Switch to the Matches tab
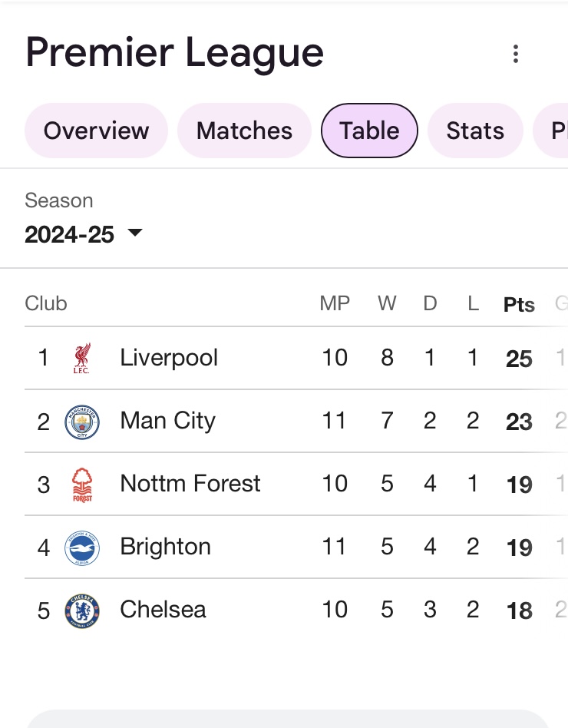 (244, 131)
